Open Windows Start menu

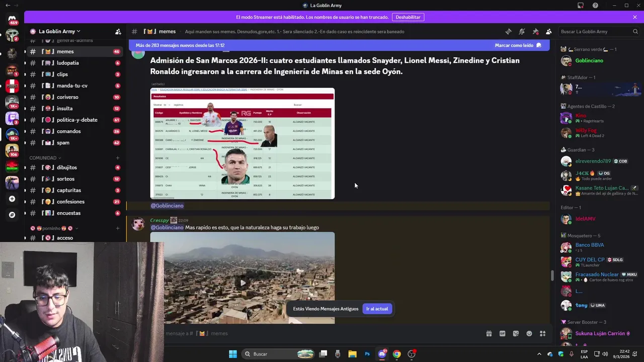[233, 354]
